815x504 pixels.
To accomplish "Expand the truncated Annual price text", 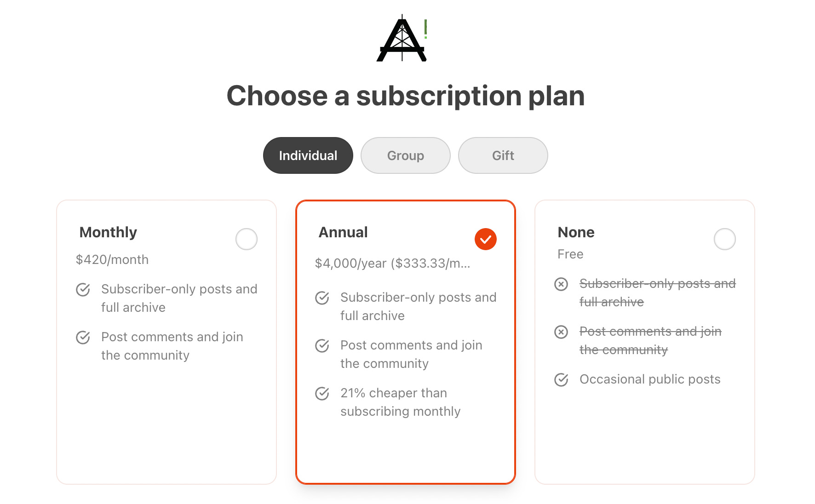I will click(393, 263).
